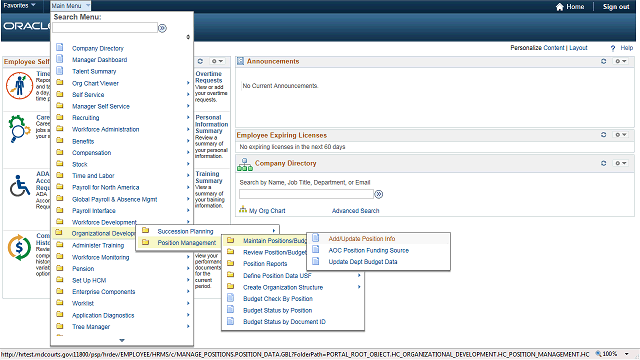Open the Training Summary link
The height and width of the screenshot is (360, 640).
(x=209, y=177)
